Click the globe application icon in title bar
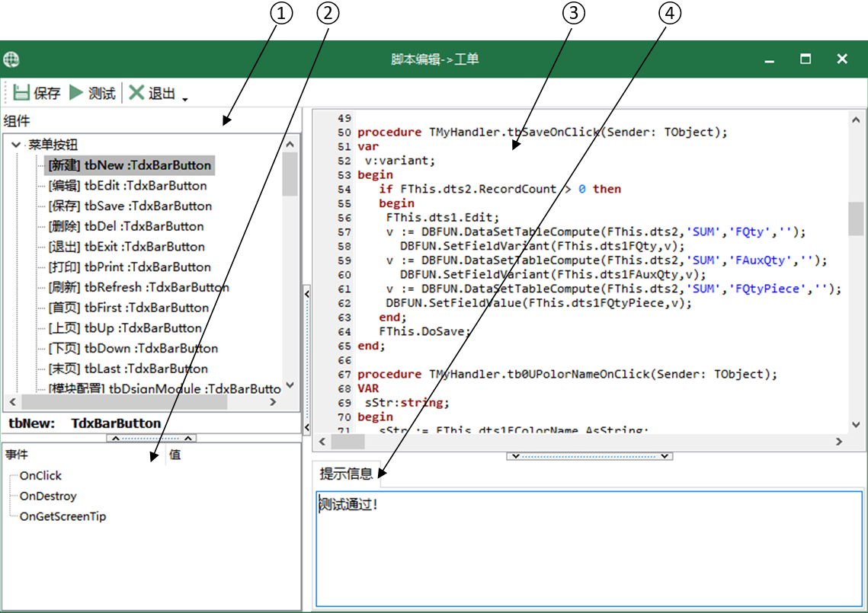 coord(11,59)
